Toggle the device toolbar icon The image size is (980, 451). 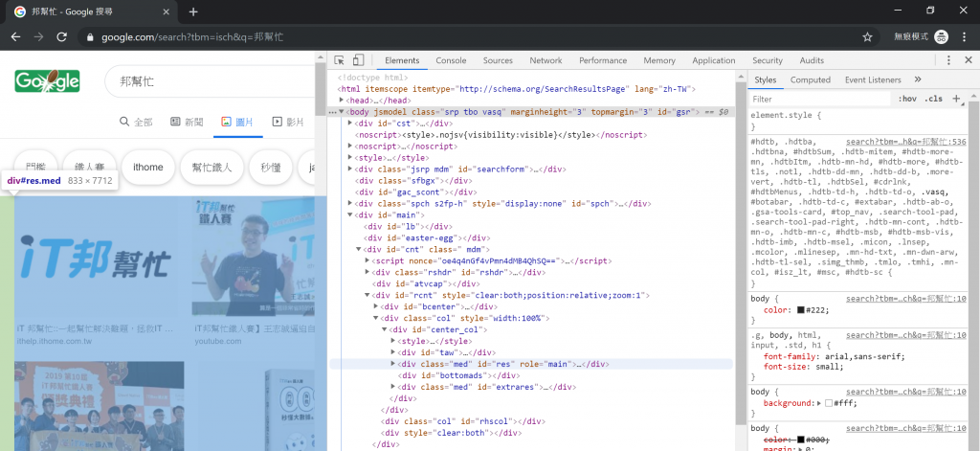point(358,60)
